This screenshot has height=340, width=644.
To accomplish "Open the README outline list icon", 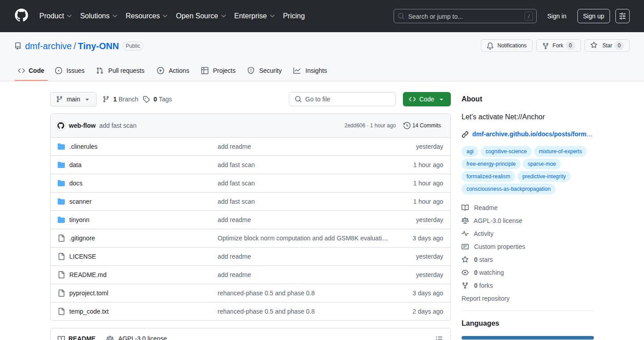I will pos(439,338).
